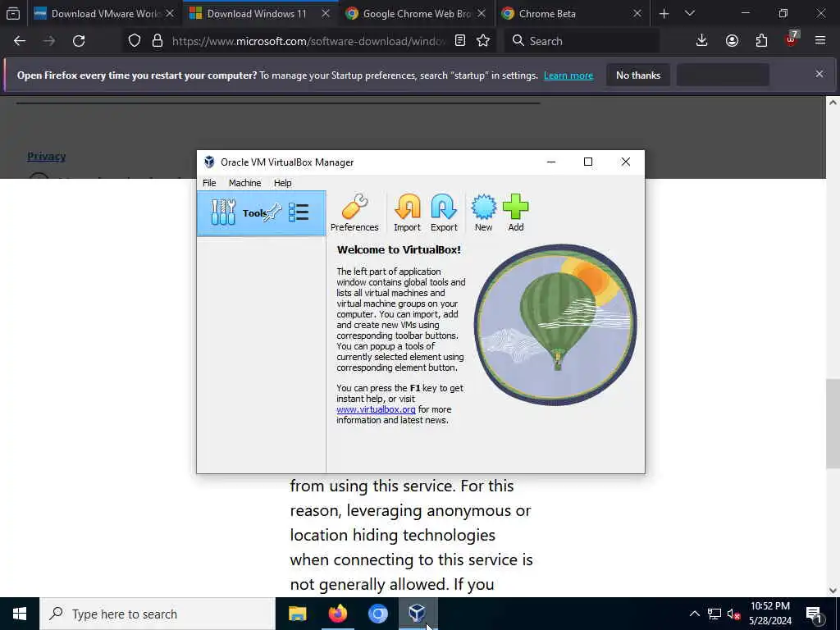This screenshot has width=840, height=630.
Task: Open the taskbar clock and date
Action: coord(770,614)
